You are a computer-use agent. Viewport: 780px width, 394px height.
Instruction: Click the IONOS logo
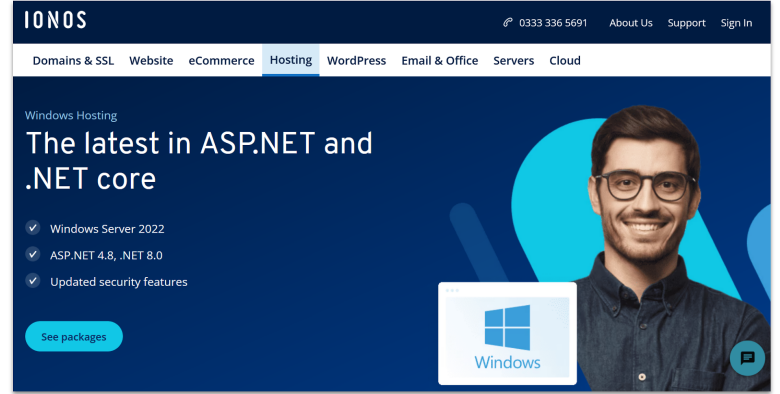(x=55, y=20)
